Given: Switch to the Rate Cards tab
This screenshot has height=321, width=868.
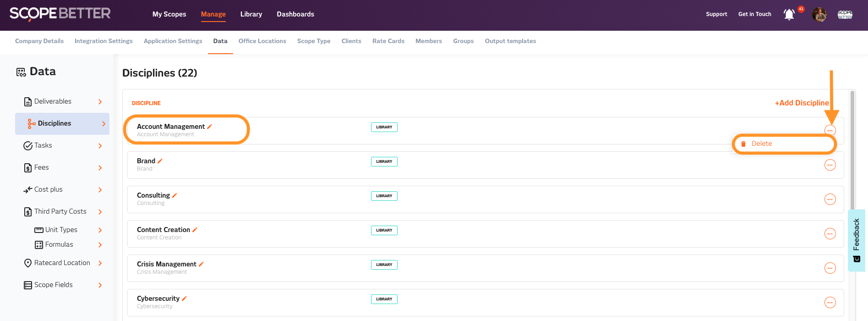Looking at the screenshot, I should click(388, 41).
